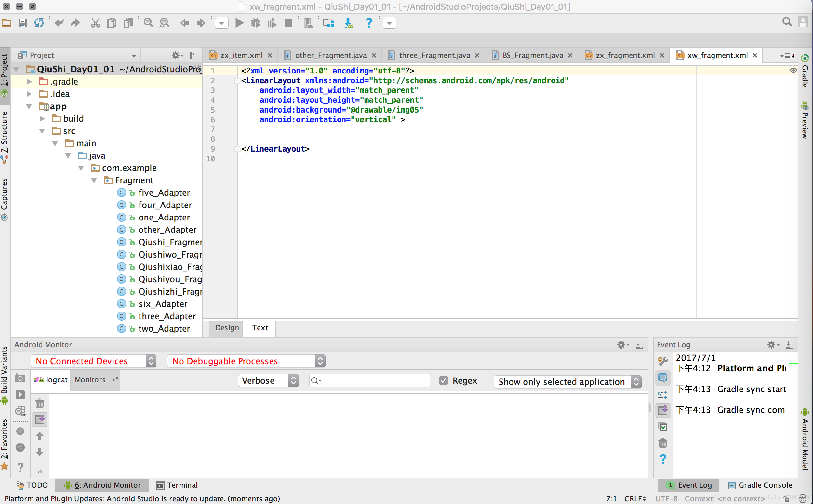Click the Undo button in toolbar
The height and width of the screenshot is (504, 813).
point(60,23)
